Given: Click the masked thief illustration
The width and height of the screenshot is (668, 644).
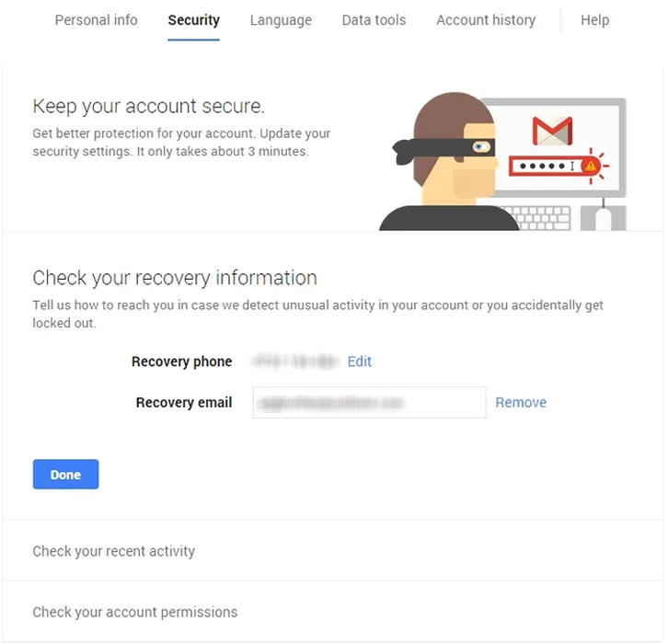Looking at the screenshot, I should click(449, 162).
